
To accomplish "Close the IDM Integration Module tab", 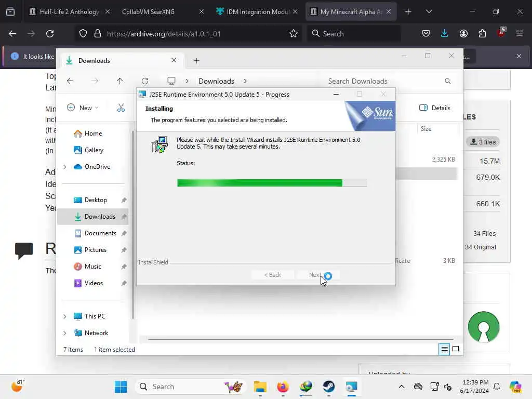I will pos(295,11).
